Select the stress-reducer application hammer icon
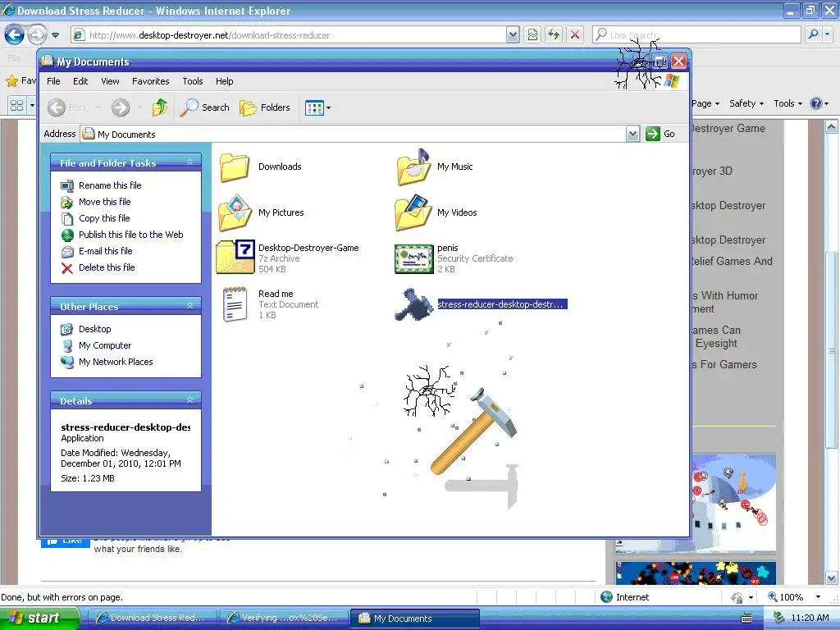This screenshot has width=840, height=630. tap(413, 304)
